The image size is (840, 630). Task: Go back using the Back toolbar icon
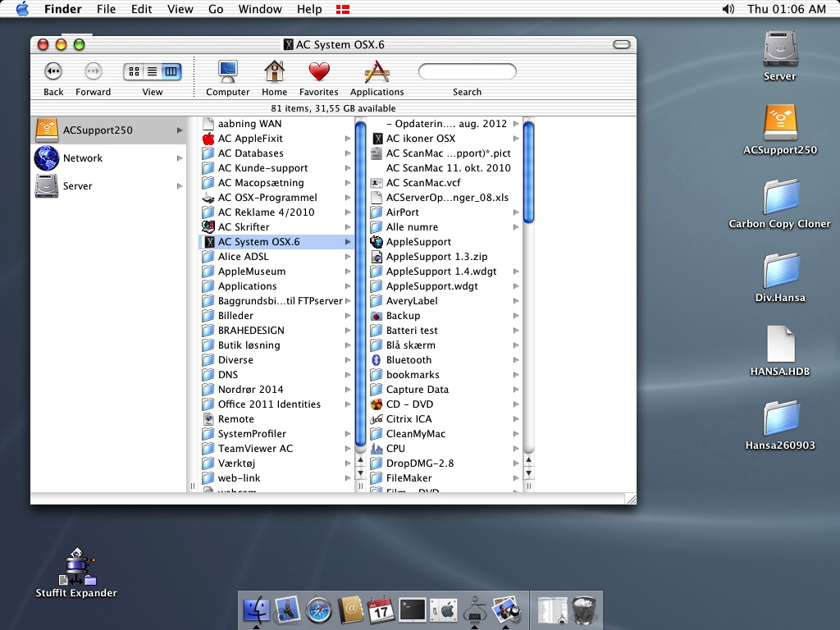(x=53, y=71)
